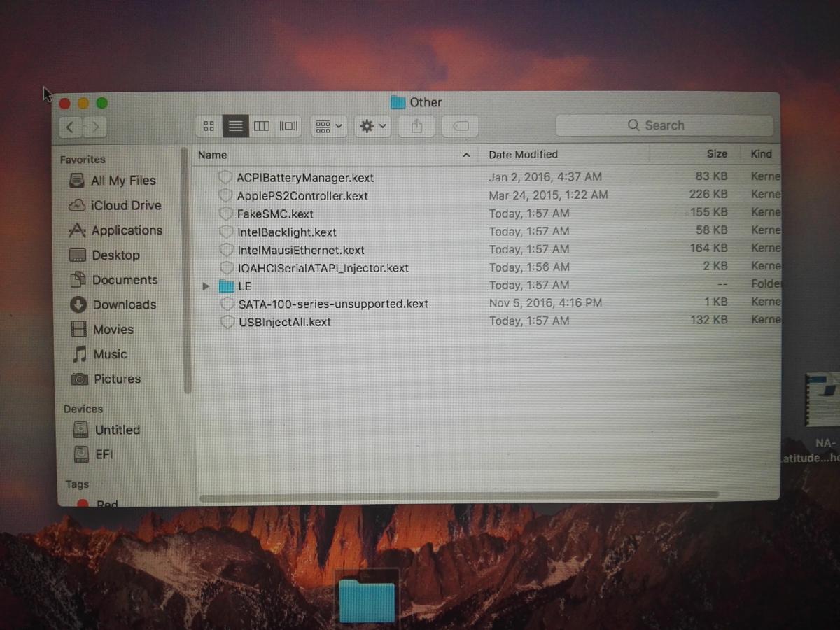Click the kext icon beside FakeSMC.kext

[225, 213]
